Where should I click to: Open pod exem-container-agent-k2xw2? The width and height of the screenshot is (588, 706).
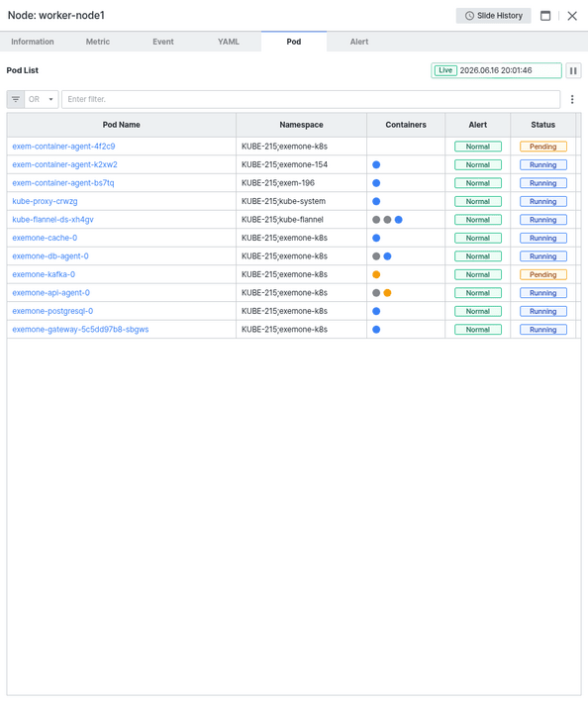(x=64, y=164)
